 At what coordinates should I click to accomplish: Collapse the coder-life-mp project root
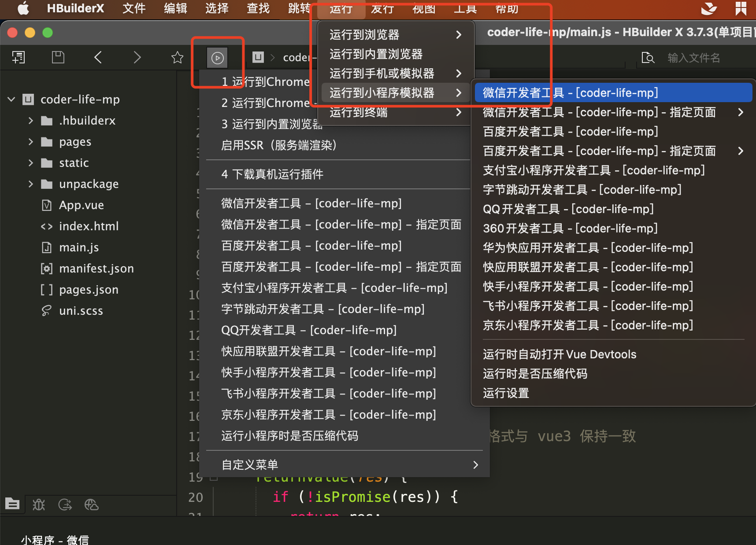(11, 99)
